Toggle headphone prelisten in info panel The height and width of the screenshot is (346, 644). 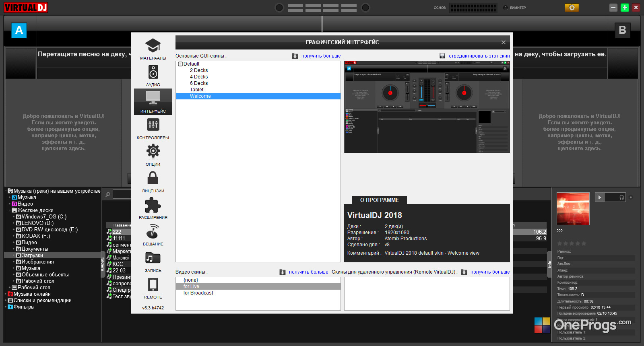tap(622, 197)
